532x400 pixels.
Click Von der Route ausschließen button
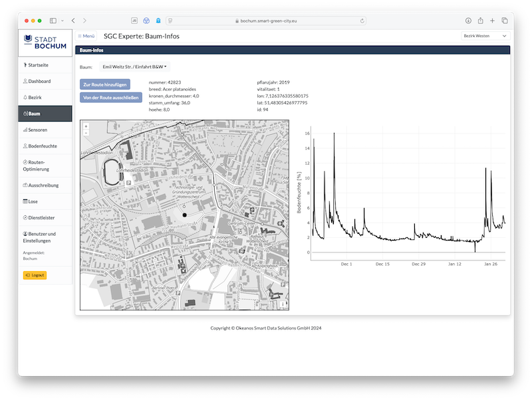click(111, 97)
